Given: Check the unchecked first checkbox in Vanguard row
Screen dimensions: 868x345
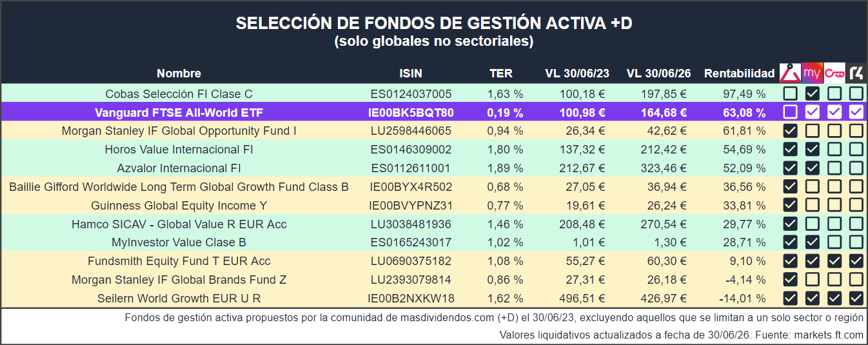Looking at the screenshot, I should (x=791, y=112).
